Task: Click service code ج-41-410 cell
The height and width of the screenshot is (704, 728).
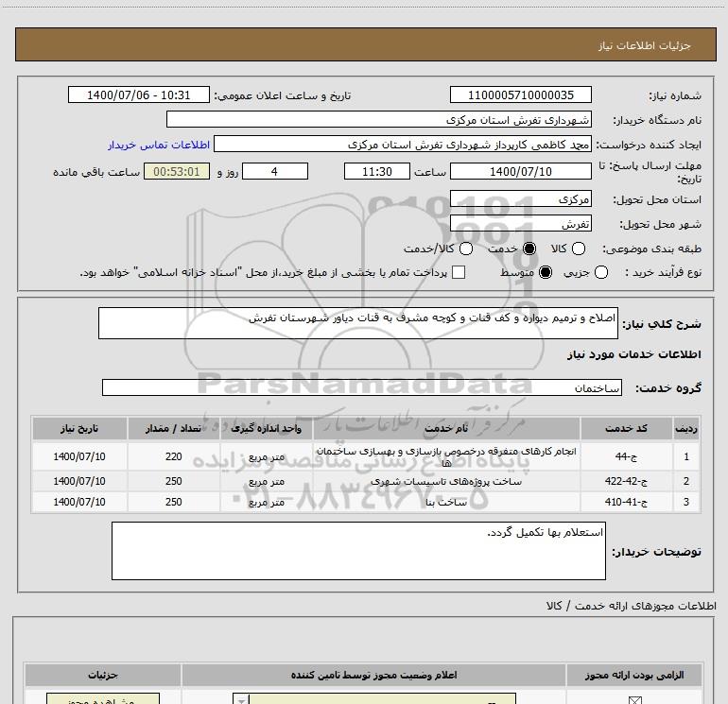Action: coord(626,502)
